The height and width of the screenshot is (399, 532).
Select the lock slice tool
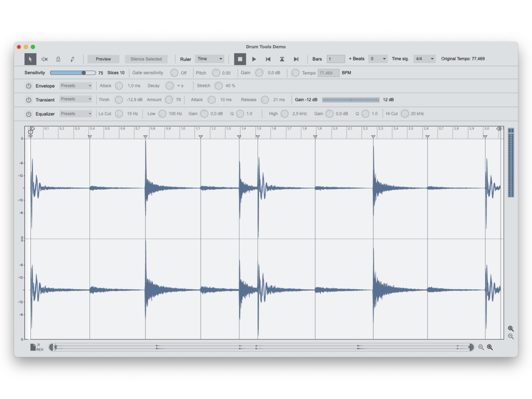click(x=58, y=59)
